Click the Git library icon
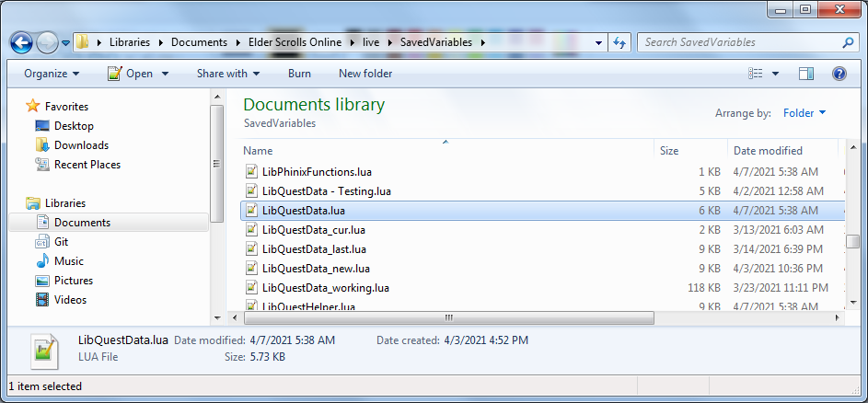868x403 pixels. [x=42, y=242]
